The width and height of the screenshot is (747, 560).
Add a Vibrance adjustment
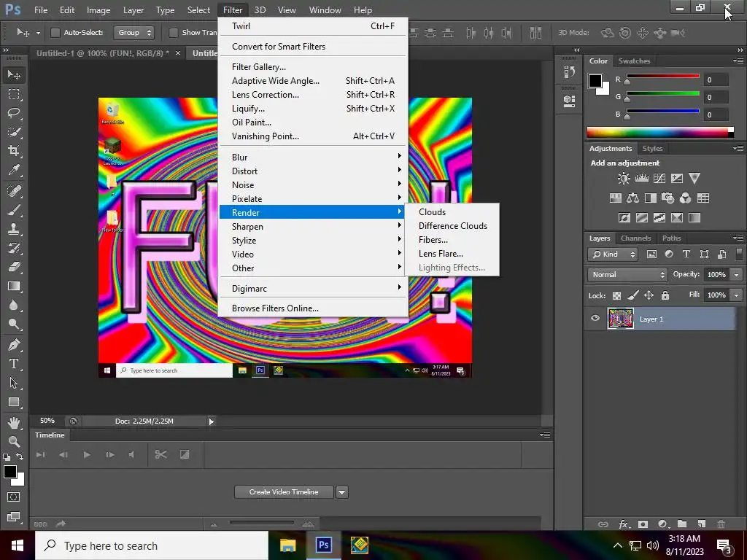point(694,179)
